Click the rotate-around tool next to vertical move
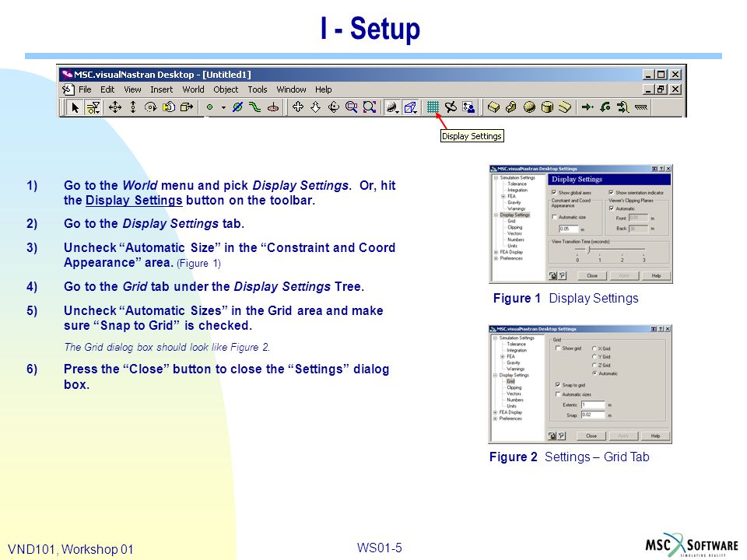The width and height of the screenshot is (747, 560). click(x=150, y=107)
